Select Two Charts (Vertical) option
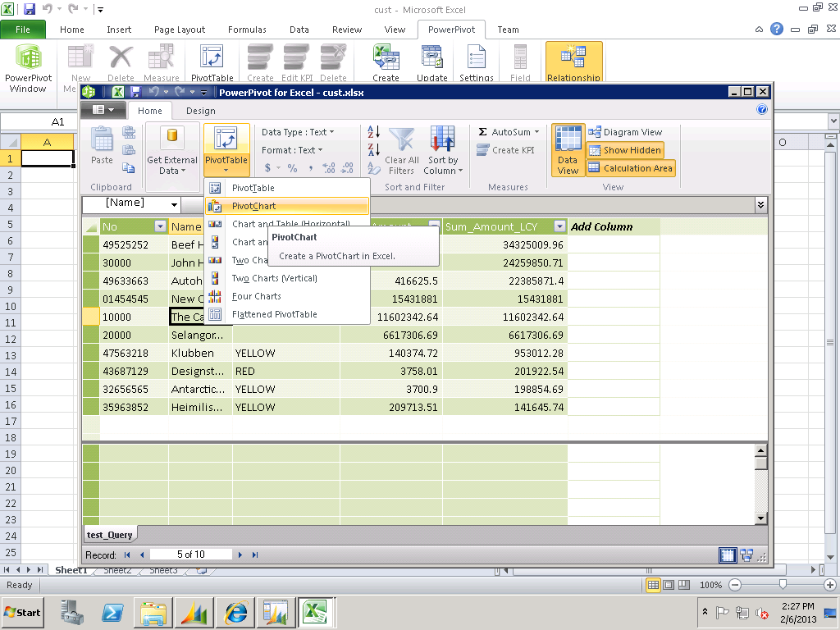This screenshot has height=630, width=840. point(286,278)
